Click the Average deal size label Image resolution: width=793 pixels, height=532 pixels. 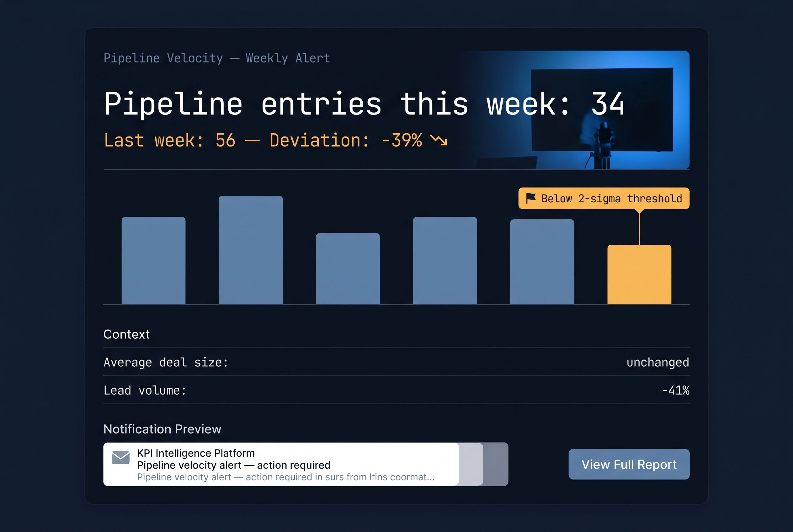tap(166, 362)
